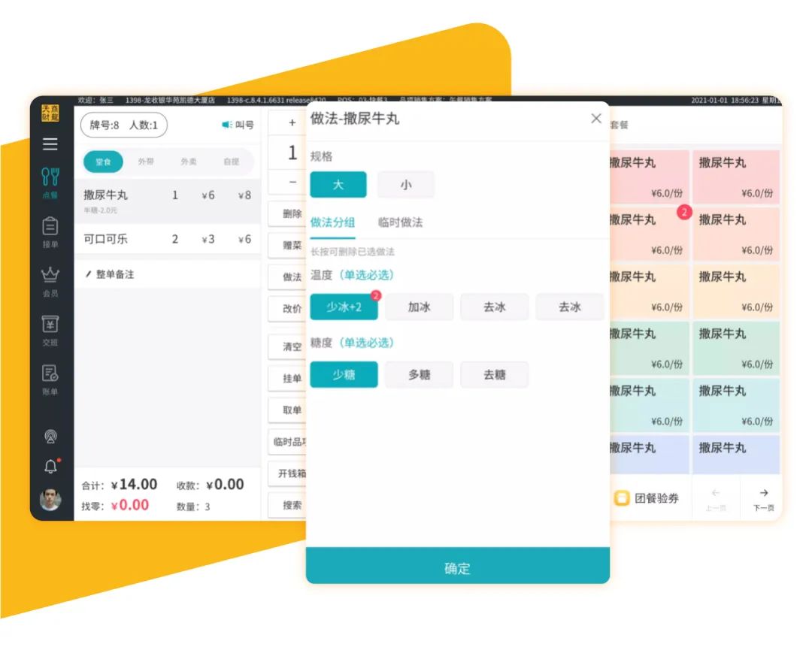Select the 小 size option

[x=405, y=185]
